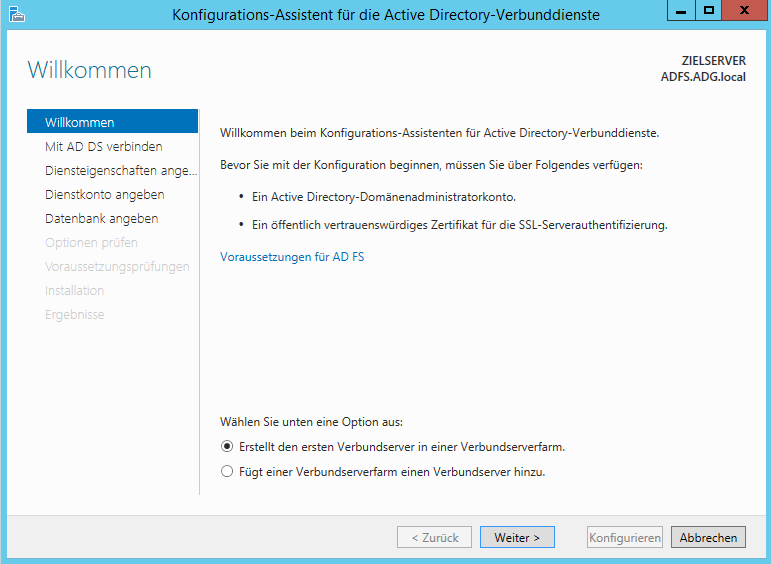Viewport: 771px width, 564px height.
Task: Click Wählen Sie unten eine Option aus text
Action: [311, 422]
